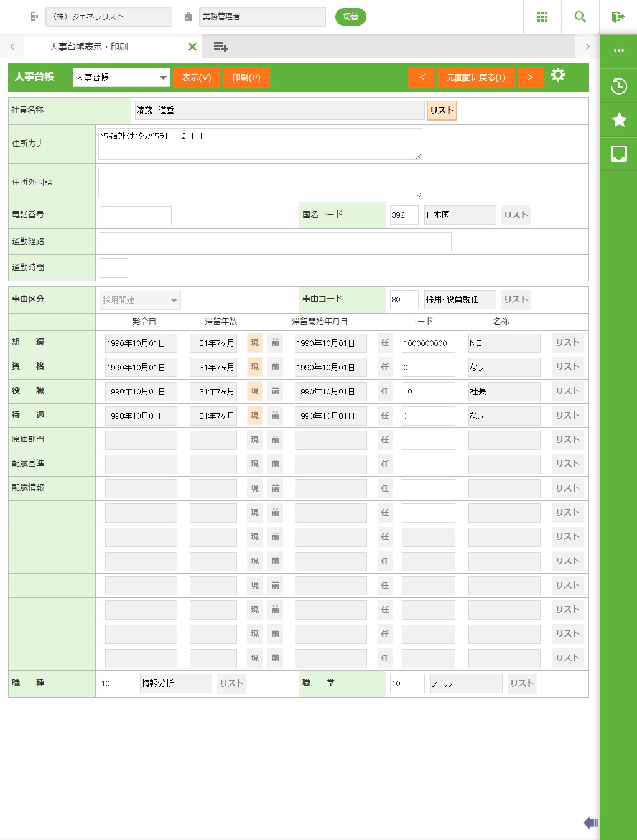Click the 電話番号 input field
This screenshot has width=637, height=840.
[x=136, y=215]
